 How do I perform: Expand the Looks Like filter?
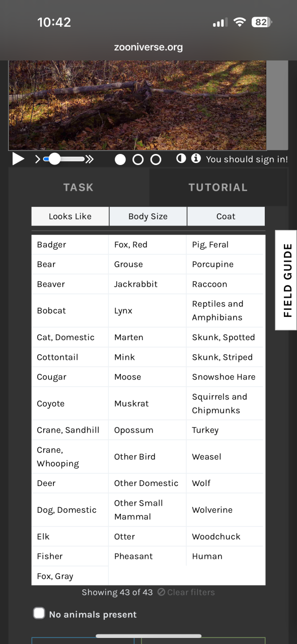(x=70, y=216)
